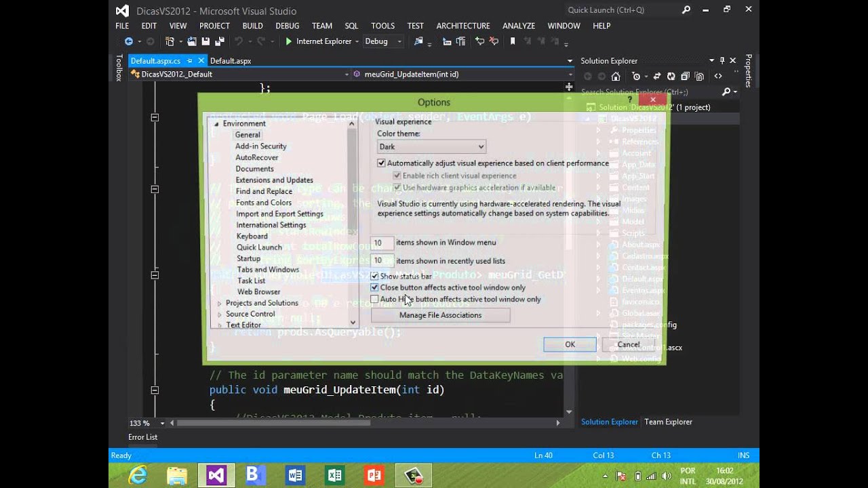Select Tabs and Windows in options tree
This screenshot has height=488, width=868.
(268, 270)
